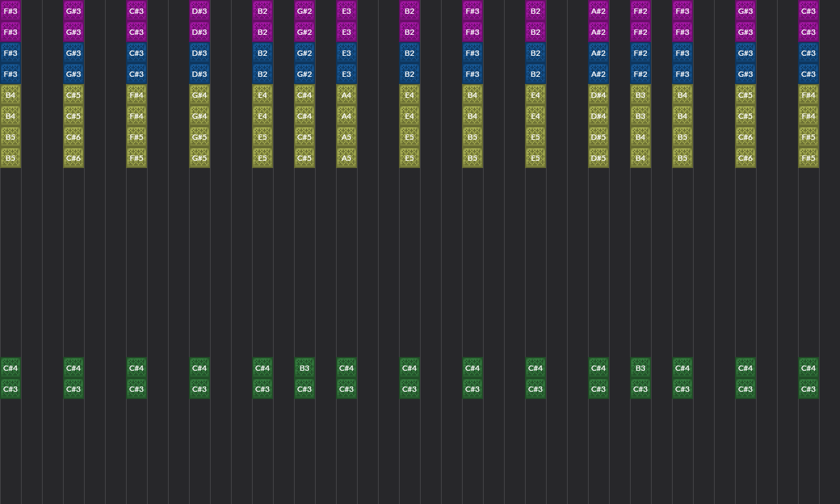Click the green B3 note in G#2 column
This screenshot has width=840, height=504.
point(304,368)
